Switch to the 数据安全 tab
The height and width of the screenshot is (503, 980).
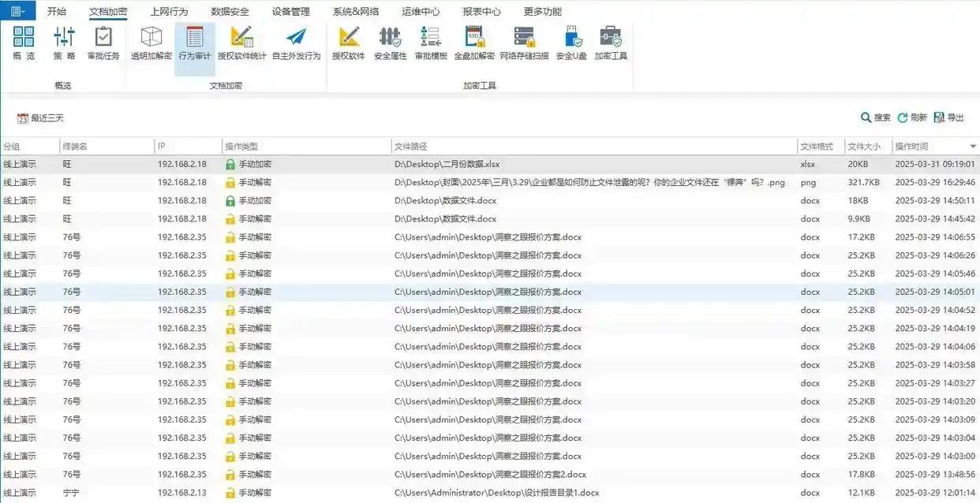click(230, 12)
